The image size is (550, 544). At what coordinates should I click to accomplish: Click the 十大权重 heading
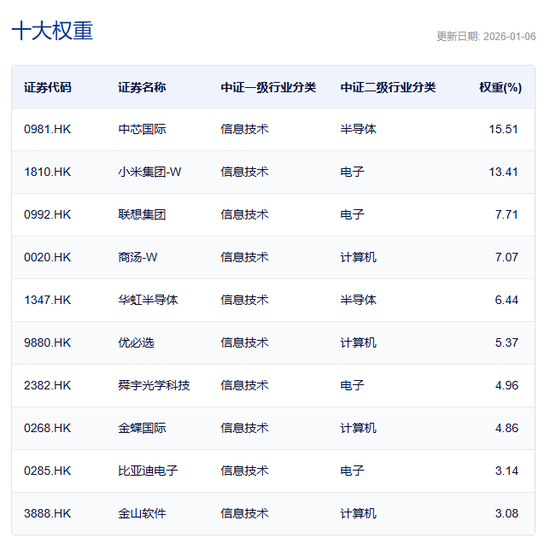(52, 31)
